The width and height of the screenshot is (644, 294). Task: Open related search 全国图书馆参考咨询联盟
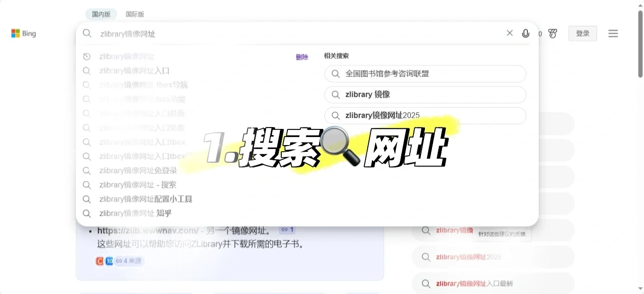425,73
